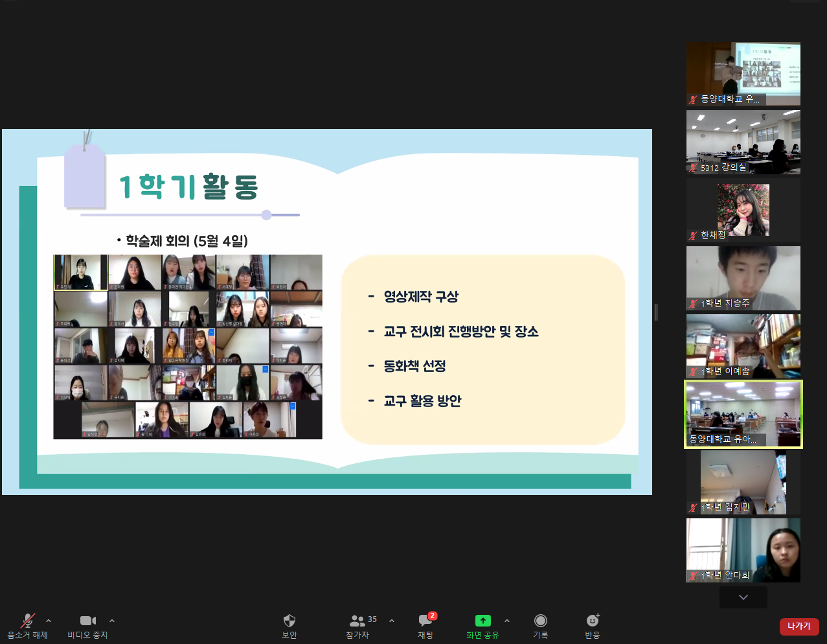
Task: Stop the video (비디오 중지)
Action: [87, 625]
